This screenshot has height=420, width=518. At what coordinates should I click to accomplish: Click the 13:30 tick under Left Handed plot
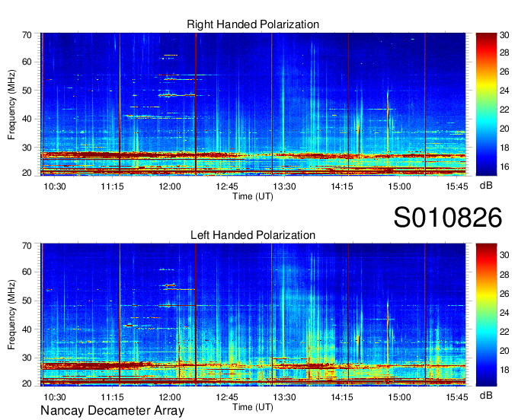tap(284, 397)
